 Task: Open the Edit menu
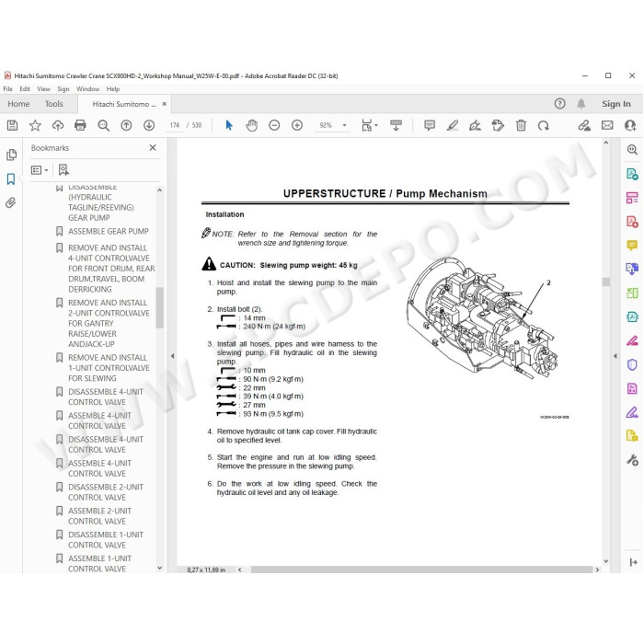click(25, 88)
